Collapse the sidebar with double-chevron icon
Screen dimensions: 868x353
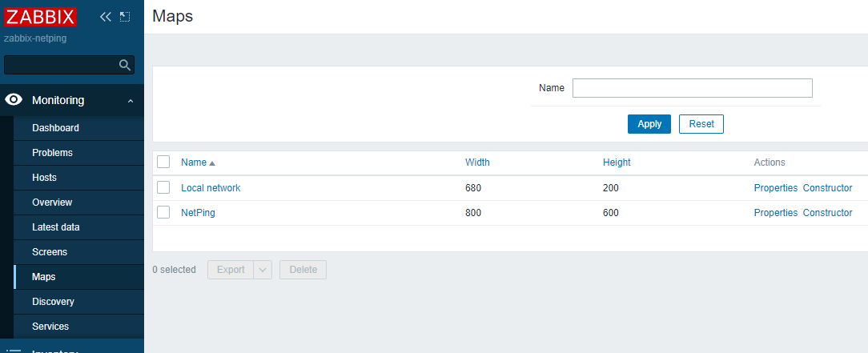click(x=106, y=17)
